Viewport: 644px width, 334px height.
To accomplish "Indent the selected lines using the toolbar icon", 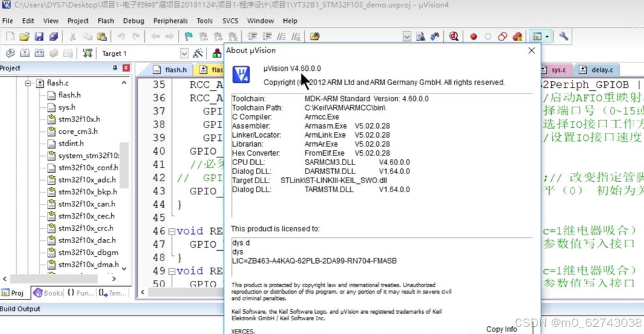I will coord(252,36).
